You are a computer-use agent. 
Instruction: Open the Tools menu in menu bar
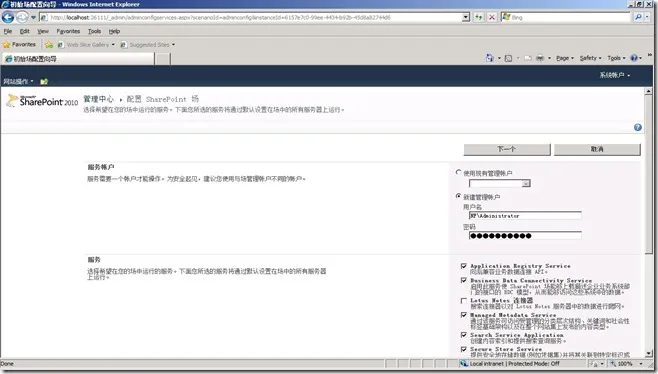tap(94, 31)
